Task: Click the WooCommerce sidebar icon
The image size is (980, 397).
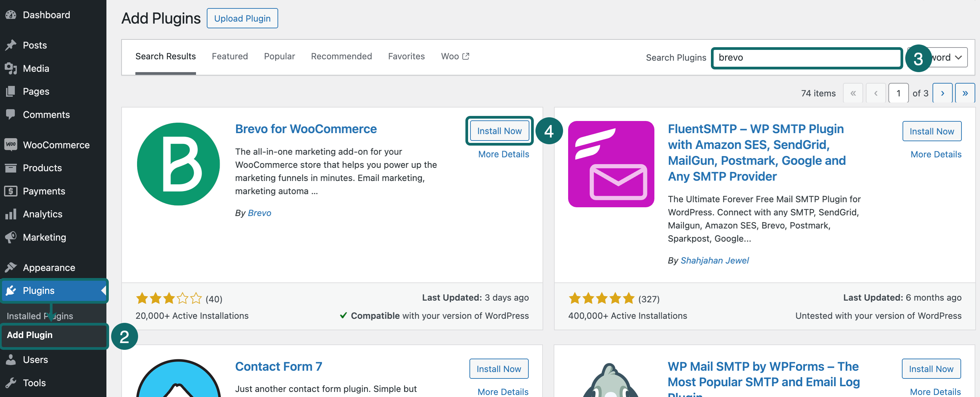Action: click(11, 145)
